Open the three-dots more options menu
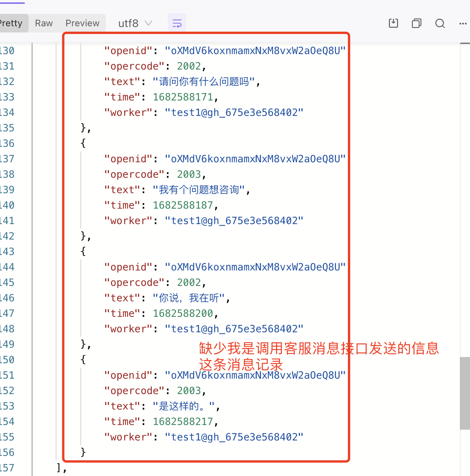The image size is (470, 476). (x=463, y=24)
